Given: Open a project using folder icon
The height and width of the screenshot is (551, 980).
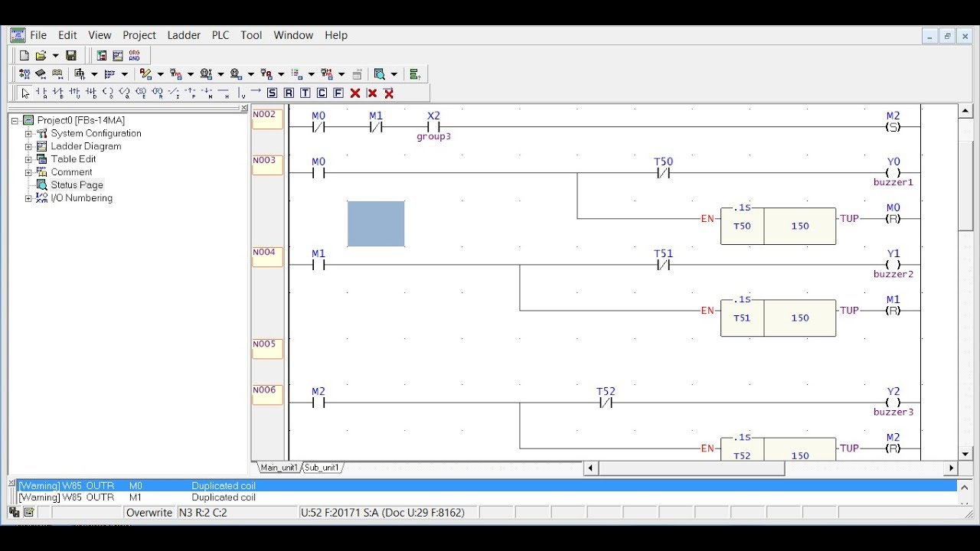Looking at the screenshot, I should [x=41, y=56].
